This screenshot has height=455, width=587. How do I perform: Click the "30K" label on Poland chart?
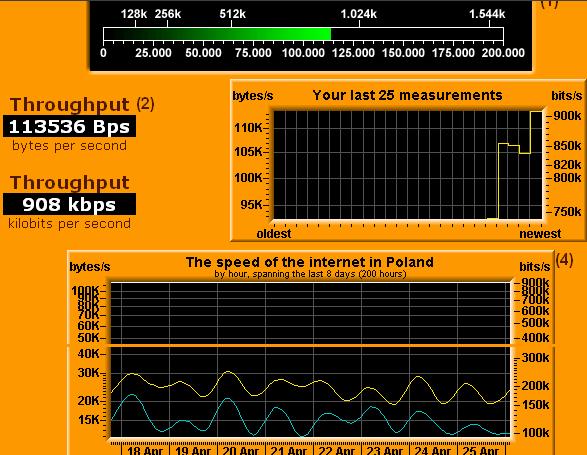pos(88,373)
